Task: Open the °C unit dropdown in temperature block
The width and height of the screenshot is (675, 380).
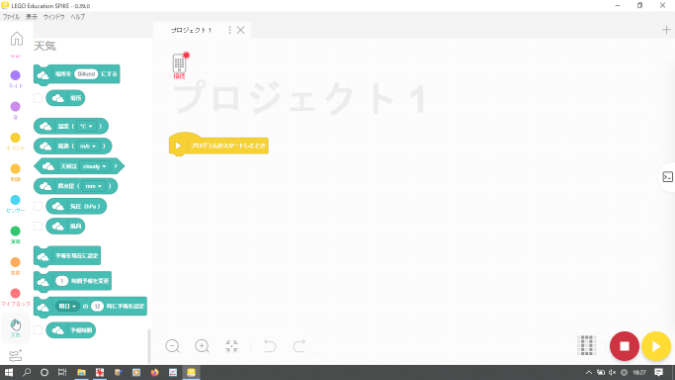Action: (x=86, y=126)
